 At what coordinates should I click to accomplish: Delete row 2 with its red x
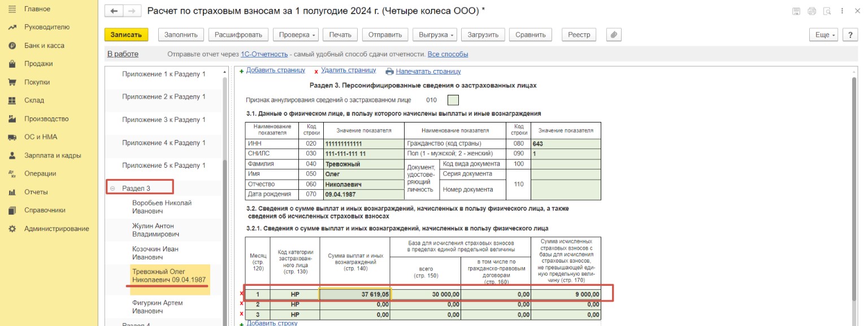(x=241, y=304)
